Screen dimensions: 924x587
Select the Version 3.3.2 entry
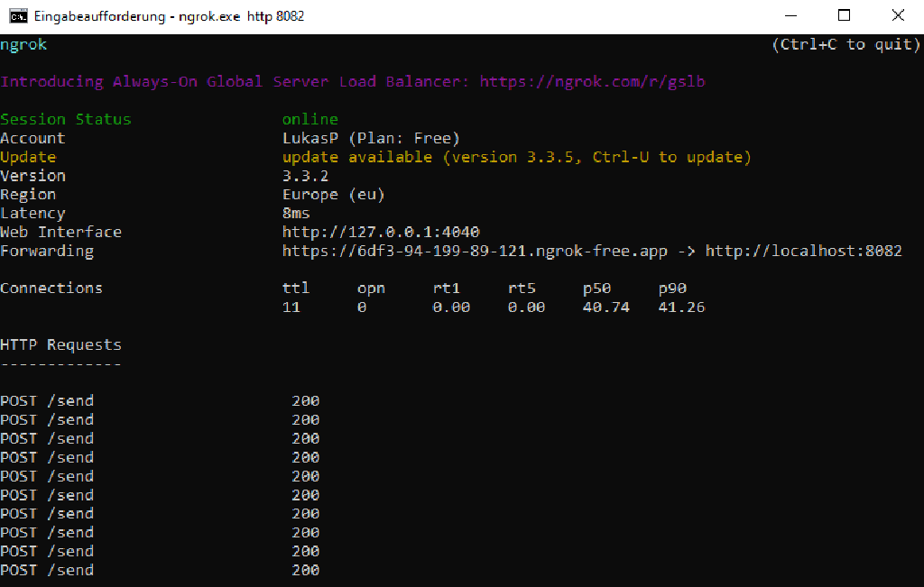click(x=307, y=175)
